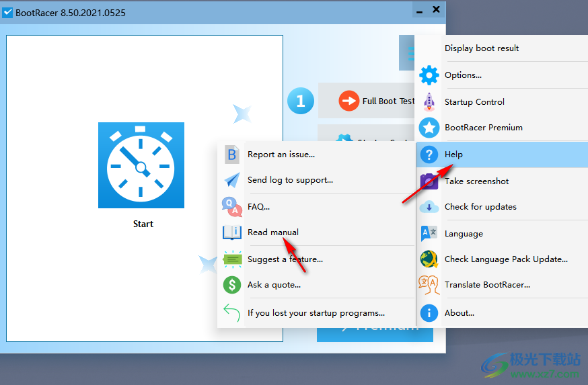Image resolution: width=588 pixels, height=385 pixels.
Task: Select Startup Control menu entry
Action: [502, 102]
